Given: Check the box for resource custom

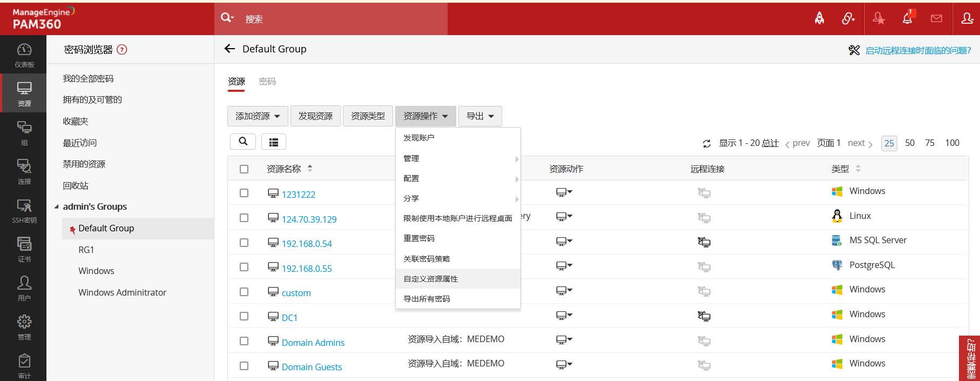Looking at the screenshot, I should [x=244, y=292].
